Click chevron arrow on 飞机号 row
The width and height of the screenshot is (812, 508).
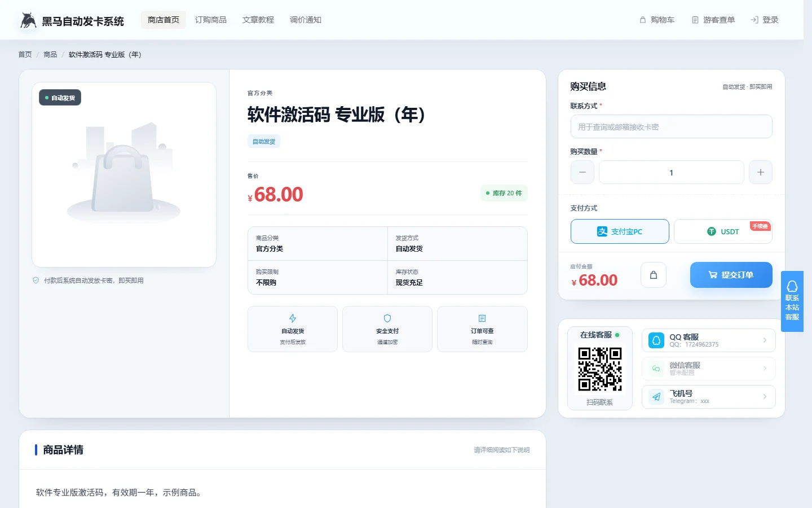pos(765,397)
